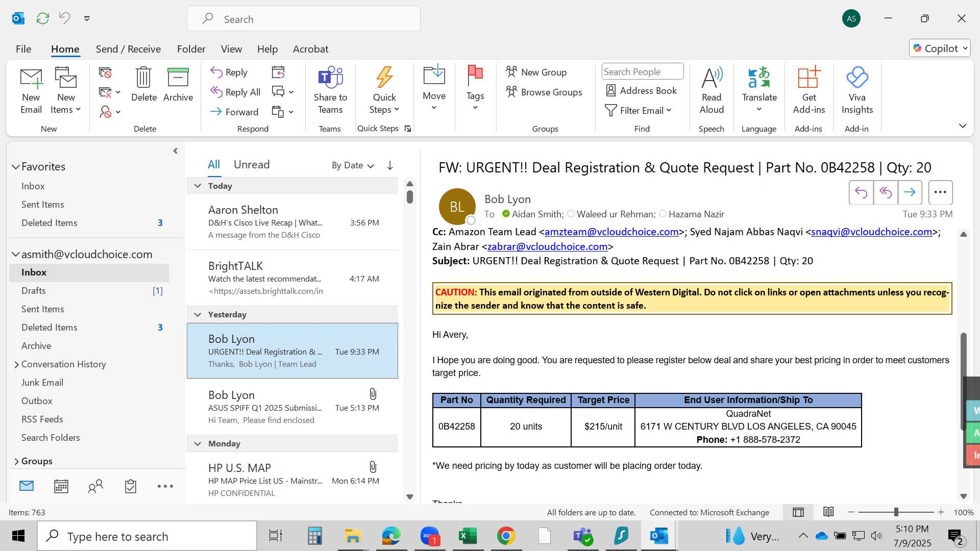
Task: Switch to Reading view in status bar
Action: click(828, 512)
